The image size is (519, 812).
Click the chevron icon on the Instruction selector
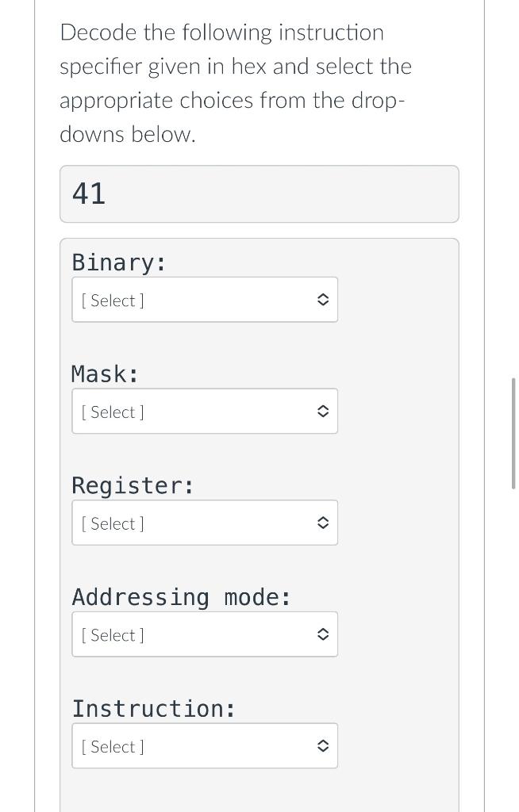(323, 745)
